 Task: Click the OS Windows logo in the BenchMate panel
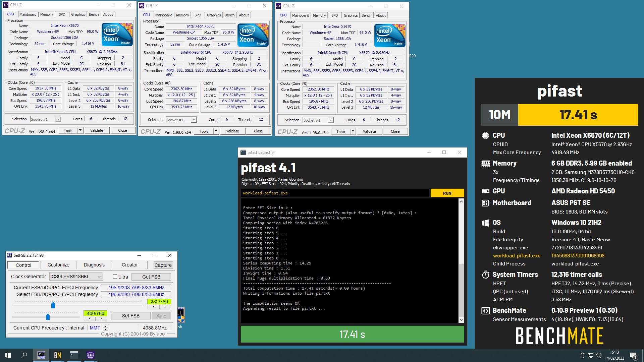click(x=485, y=223)
